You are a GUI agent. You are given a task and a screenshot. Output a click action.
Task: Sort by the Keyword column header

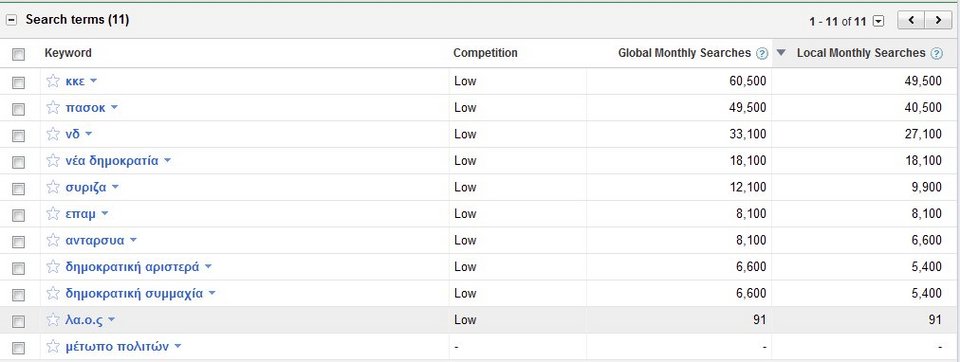click(68, 53)
